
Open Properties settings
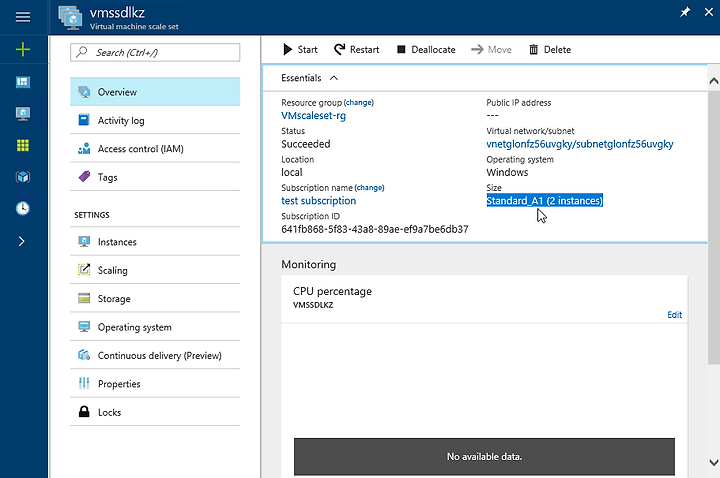[155, 384]
